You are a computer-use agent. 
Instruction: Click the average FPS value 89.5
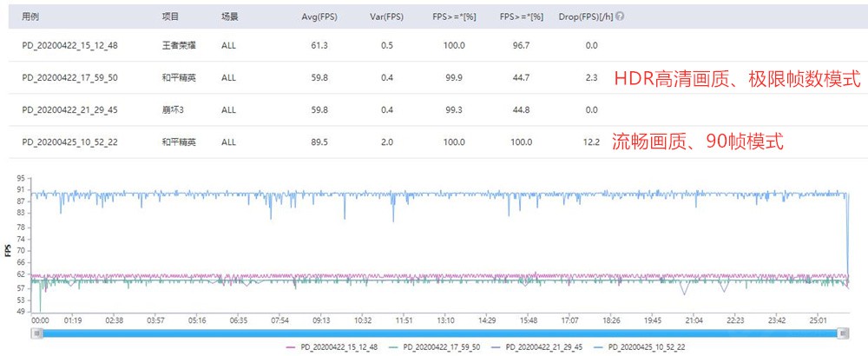click(319, 142)
